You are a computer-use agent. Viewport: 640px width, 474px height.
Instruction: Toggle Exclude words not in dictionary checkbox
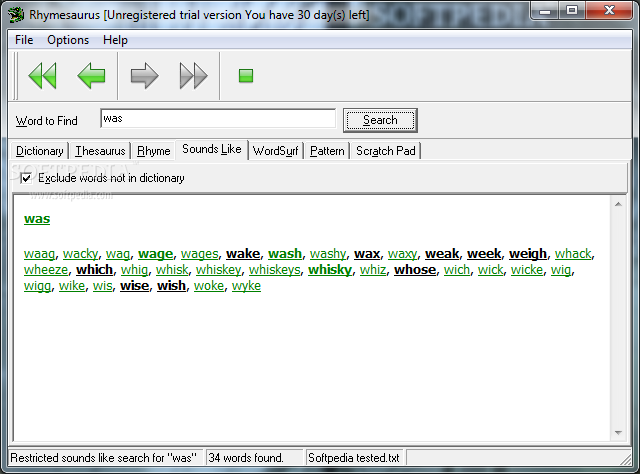click(x=26, y=178)
